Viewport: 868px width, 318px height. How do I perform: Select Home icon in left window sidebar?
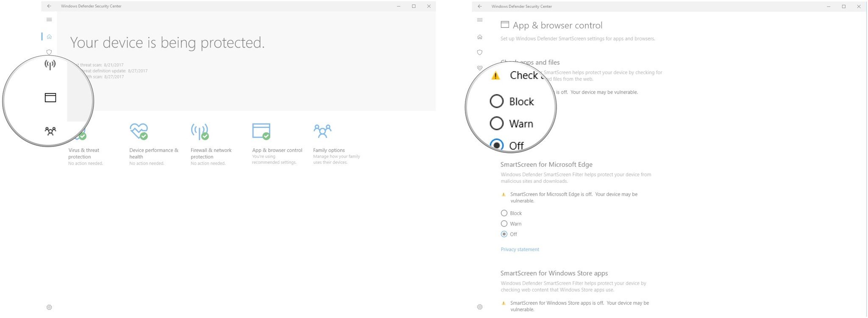[49, 37]
